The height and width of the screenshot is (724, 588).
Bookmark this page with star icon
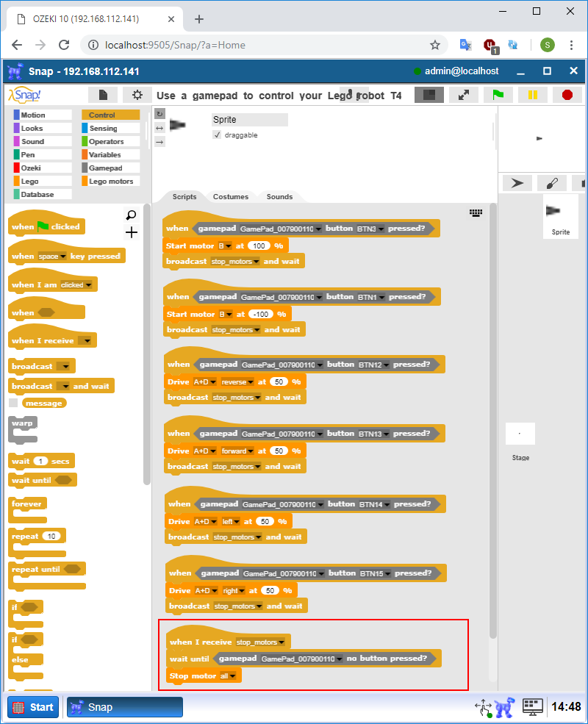tap(435, 45)
